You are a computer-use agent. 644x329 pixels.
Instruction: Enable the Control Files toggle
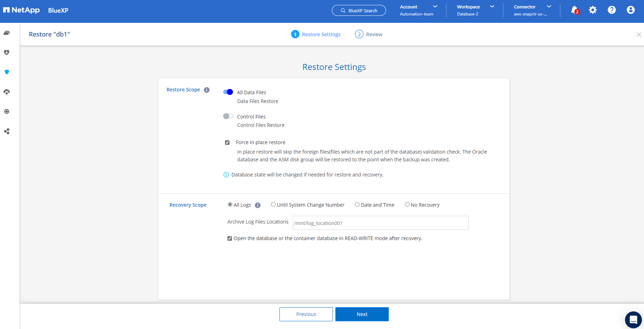point(228,116)
